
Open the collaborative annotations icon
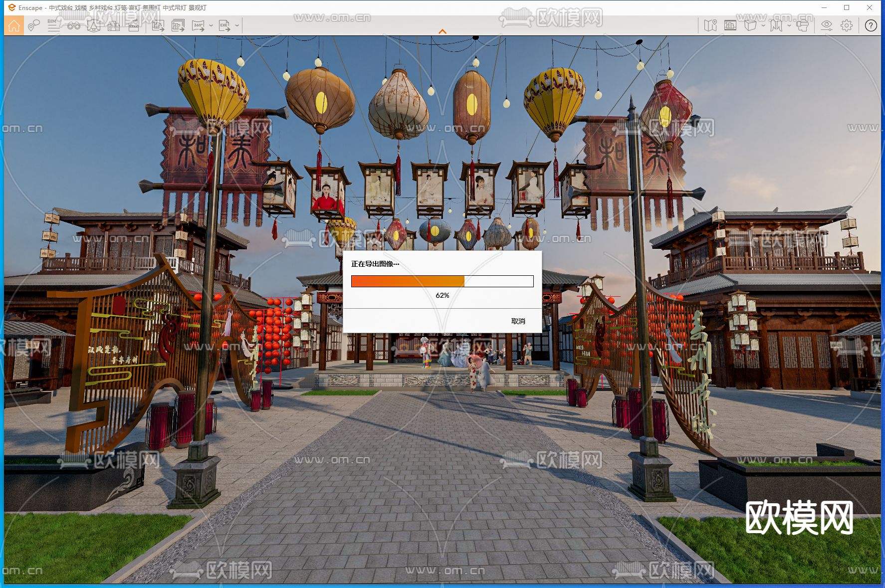(x=34, y=25)
